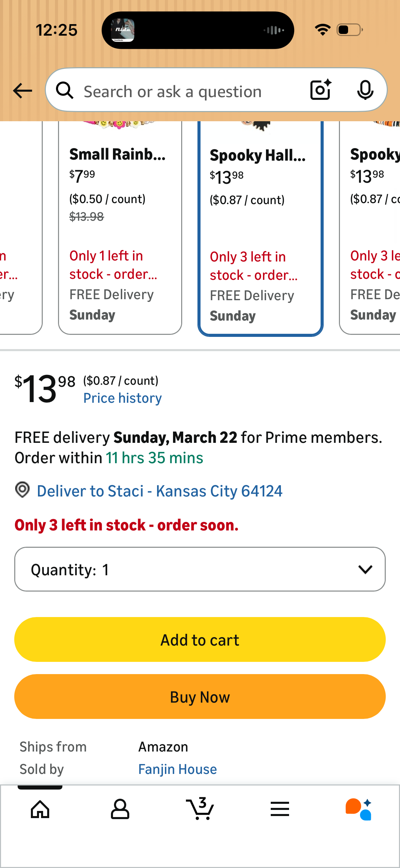Change delivery address Staci Kansas City 64124
Image resolution: width=400 pixels, height=868 pixels.
(159, 491)
